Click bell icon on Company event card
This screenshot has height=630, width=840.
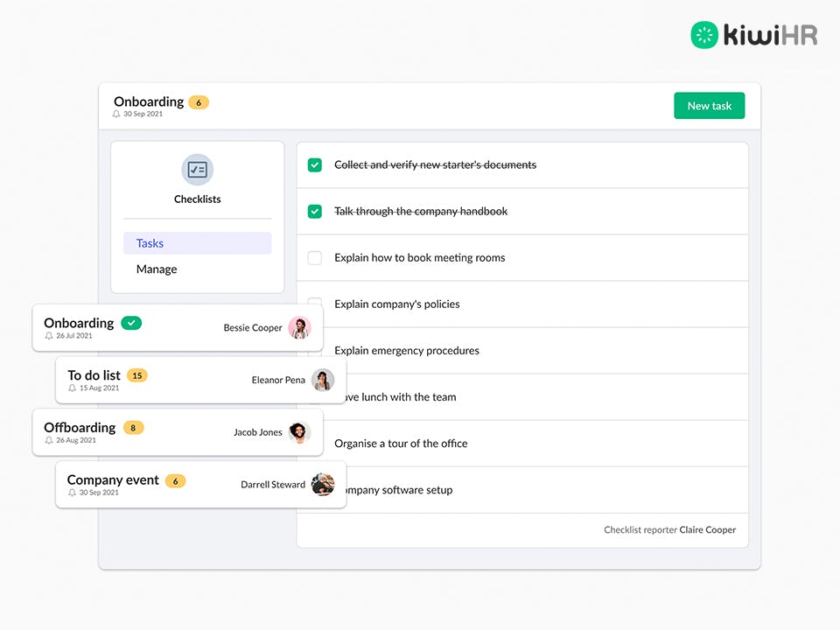[73, 493]
